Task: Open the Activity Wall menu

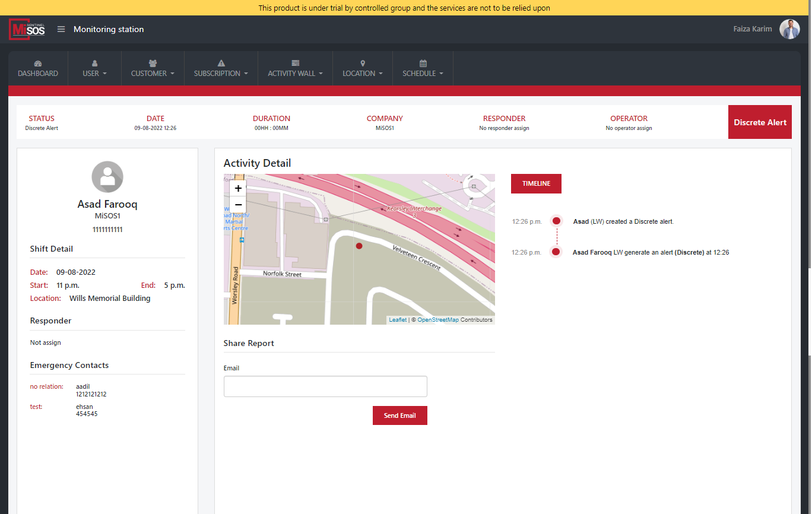Action: (x=295, y=74)
